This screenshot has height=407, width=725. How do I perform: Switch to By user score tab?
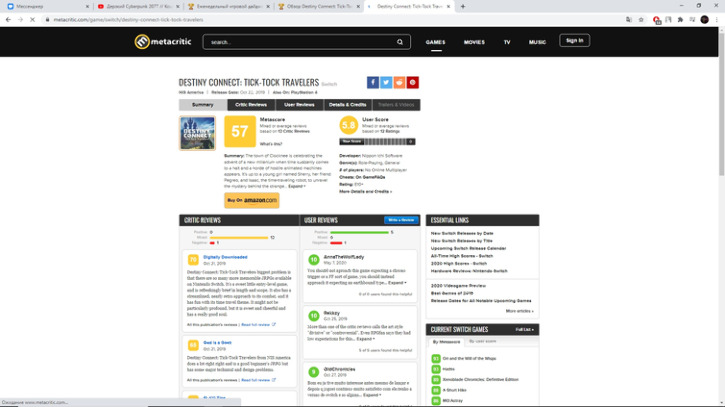[x=483, y=341]
